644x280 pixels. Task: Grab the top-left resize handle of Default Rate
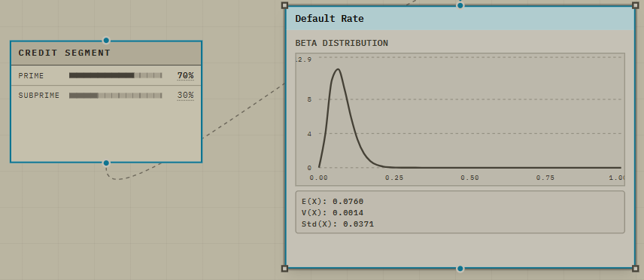284,5
